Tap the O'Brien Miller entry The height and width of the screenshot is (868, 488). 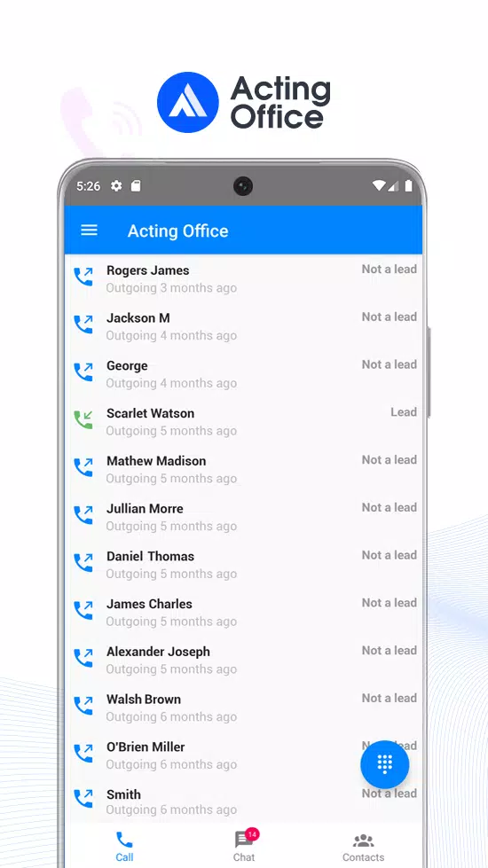click(x=244, y=755)
